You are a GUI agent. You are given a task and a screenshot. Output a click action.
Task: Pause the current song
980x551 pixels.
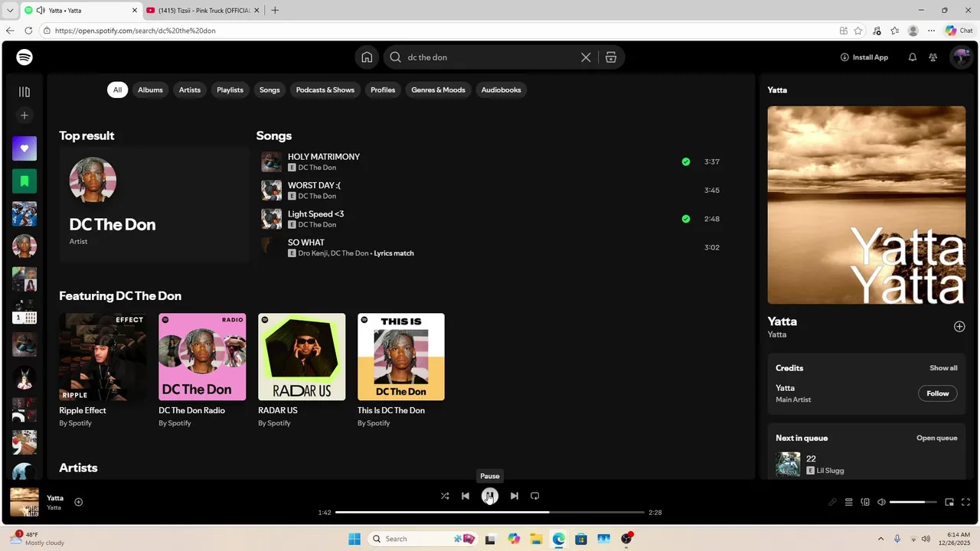click(490, 496)
